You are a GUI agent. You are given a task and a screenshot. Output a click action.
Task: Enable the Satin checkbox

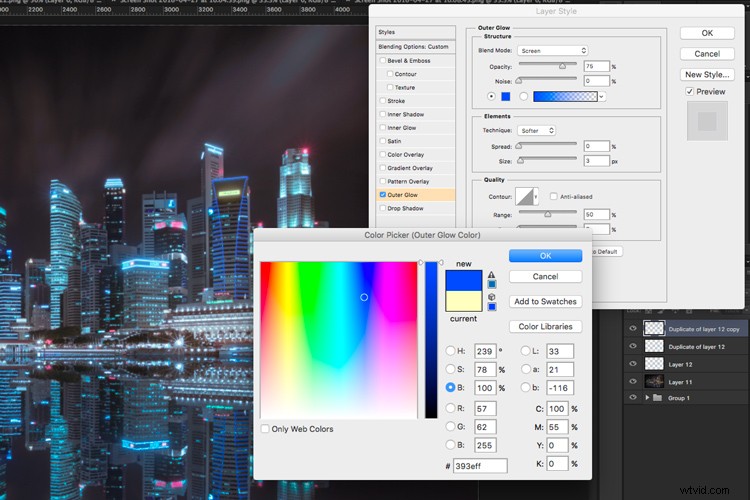[383, 141]
